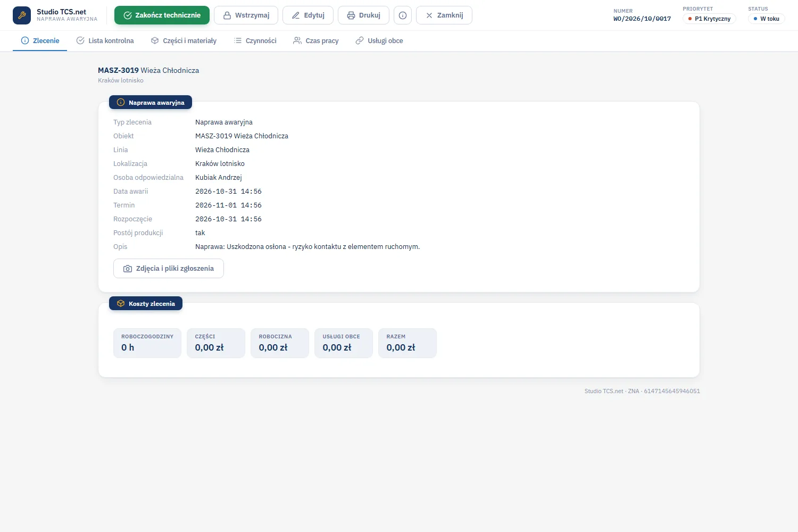Click the P1 Krytyczny priority badge
This screenshot has height=532, width=798.
[710, 19]
